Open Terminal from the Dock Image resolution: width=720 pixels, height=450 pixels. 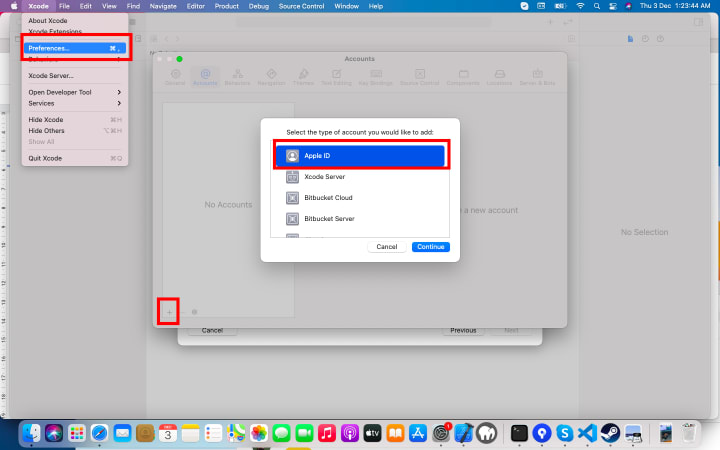pyautogui.click(x=519, y=433)
